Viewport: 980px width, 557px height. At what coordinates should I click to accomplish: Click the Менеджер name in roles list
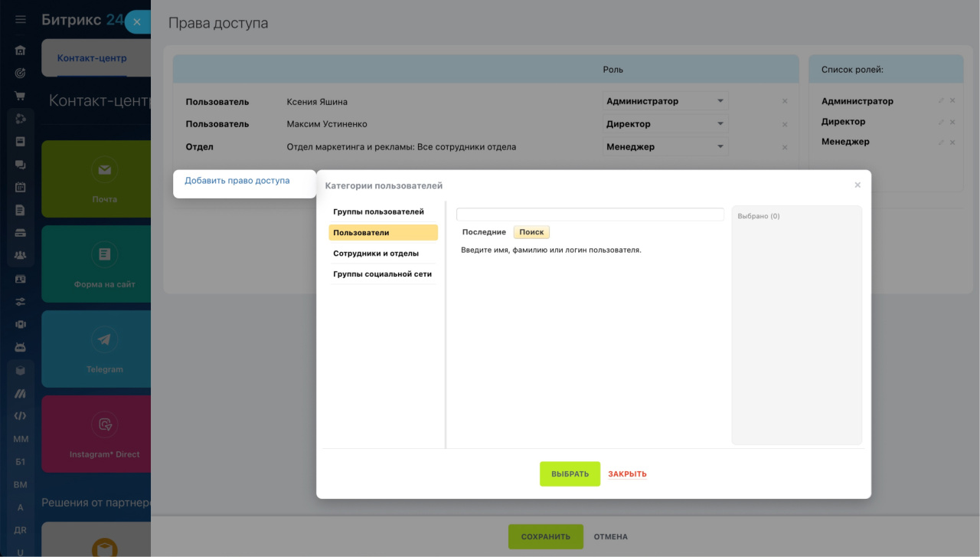pos(845,142)
